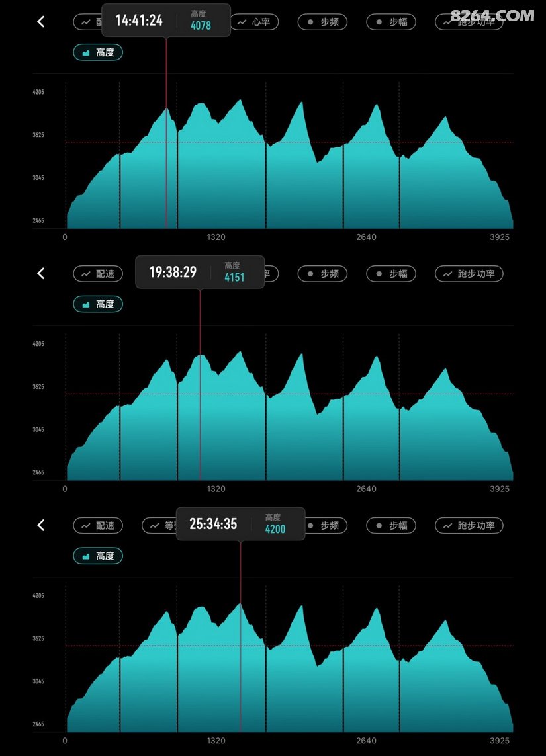Go back from the 14:41:24 chart panel
546x756 pixels.
point(41,22)
